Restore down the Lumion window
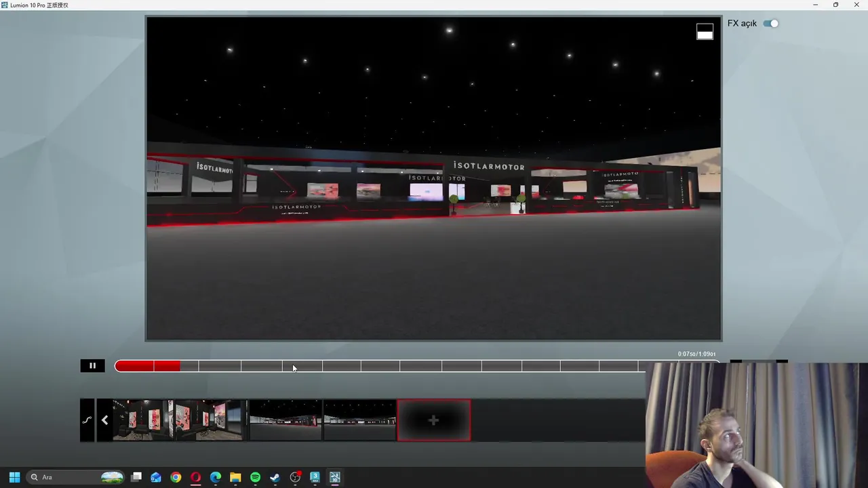Image resolution: width=868 pixels, height=488 pixels. tap(835, 5)
